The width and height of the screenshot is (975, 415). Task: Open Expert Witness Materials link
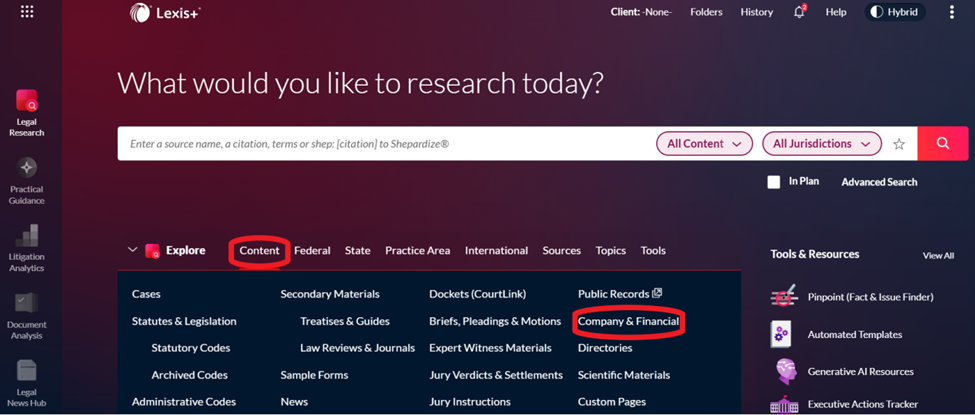491,348
